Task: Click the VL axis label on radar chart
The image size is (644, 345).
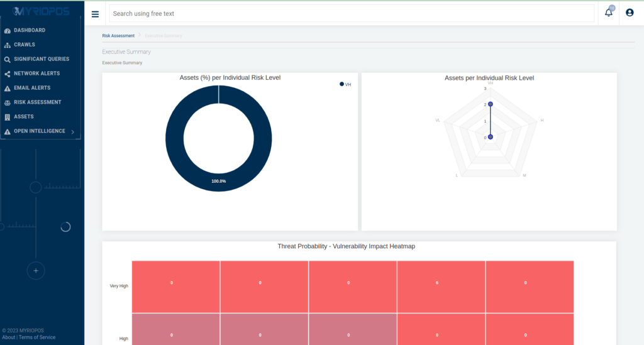Action: (438, 120)
